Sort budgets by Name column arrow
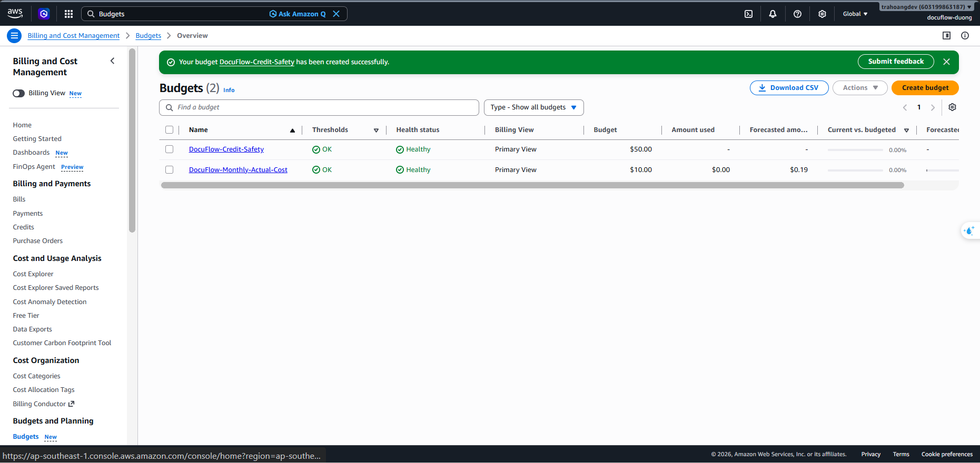The height and width of the screenshot is (463, 980). pos(292,130)
